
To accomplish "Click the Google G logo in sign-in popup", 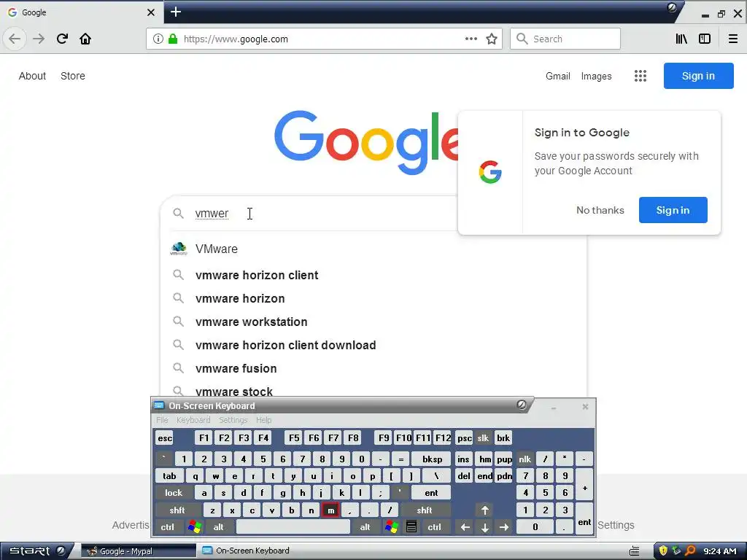I will click(490, 172).
